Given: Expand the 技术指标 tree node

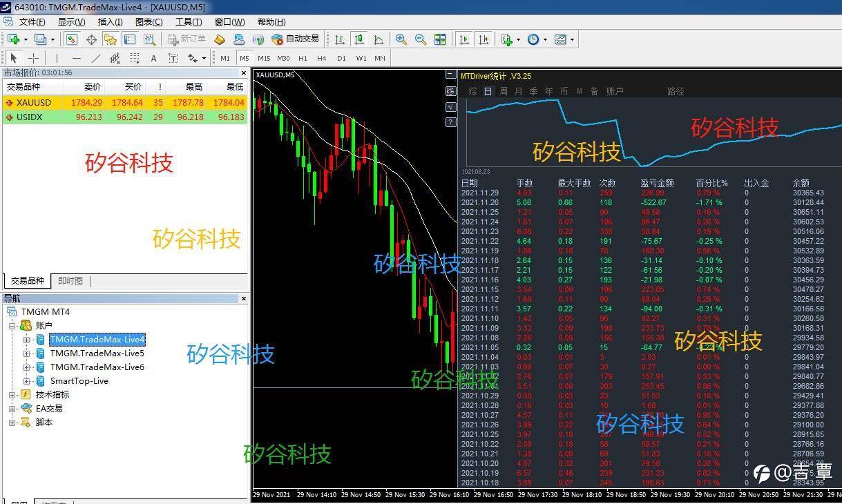Looking at the screenshot, I should pos(12,395).
